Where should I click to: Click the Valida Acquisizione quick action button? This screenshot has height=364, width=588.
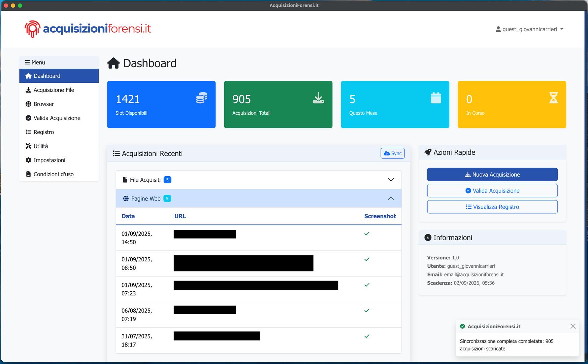coord(492,191)
